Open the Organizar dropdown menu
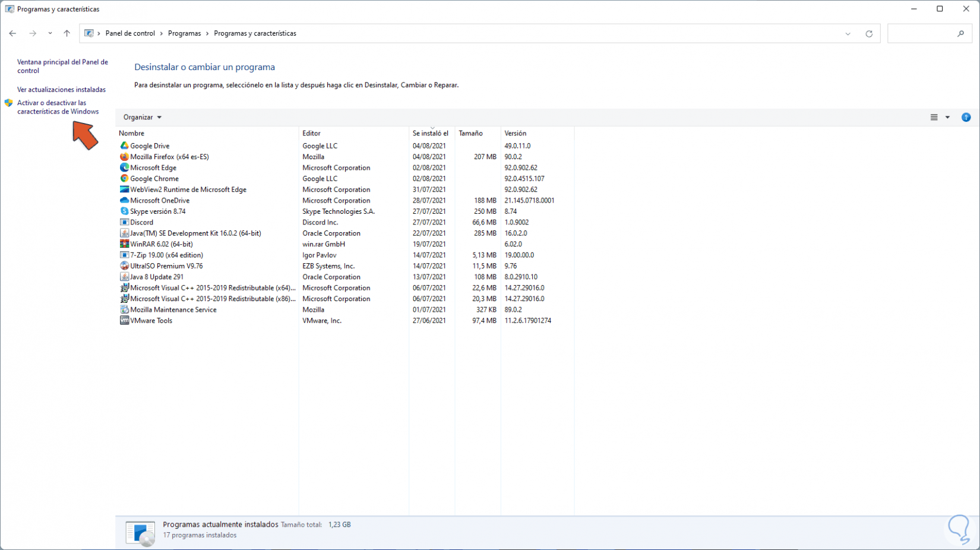 pos(143,117)
